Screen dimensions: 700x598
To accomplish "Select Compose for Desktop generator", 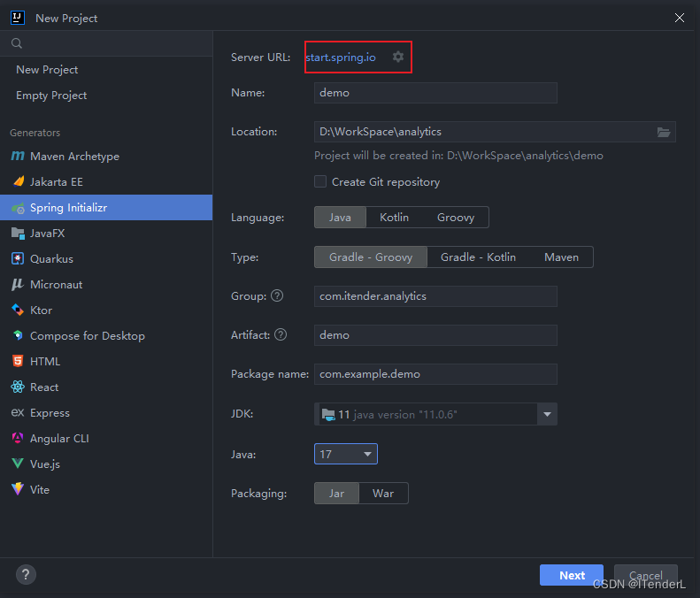I will pyautogui.click(x=106, y=335).
